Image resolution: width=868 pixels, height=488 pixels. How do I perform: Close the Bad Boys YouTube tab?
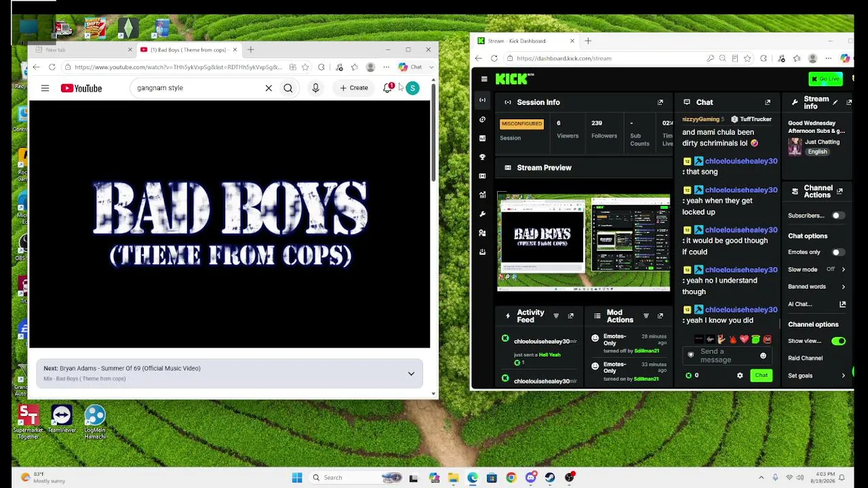(x=235, y=49)
